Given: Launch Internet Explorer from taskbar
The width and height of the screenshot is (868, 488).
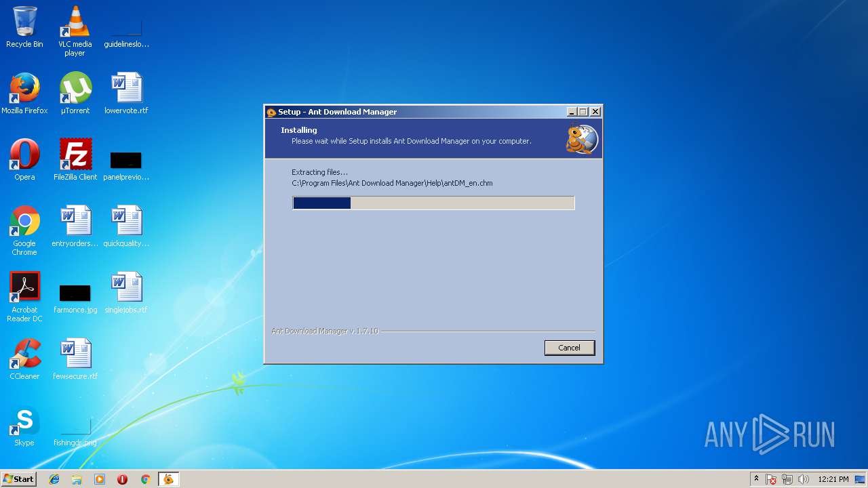Looking at the screenshot, I should point(54,479).
